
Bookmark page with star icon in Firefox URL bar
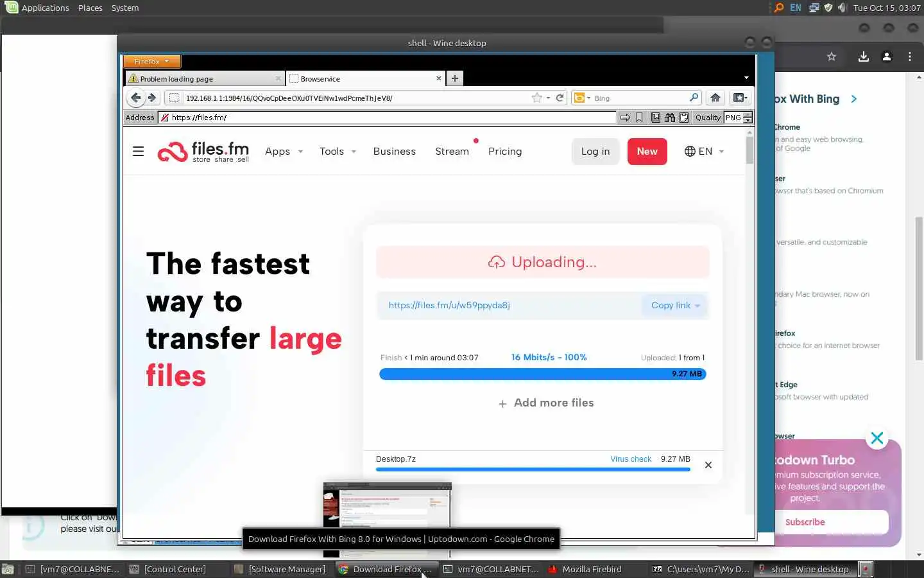pos(537,98)
